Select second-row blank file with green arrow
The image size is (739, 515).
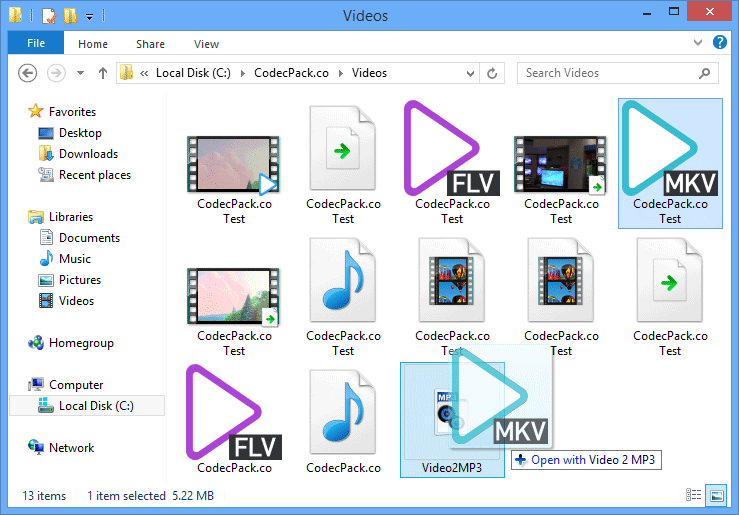[669, 280]
